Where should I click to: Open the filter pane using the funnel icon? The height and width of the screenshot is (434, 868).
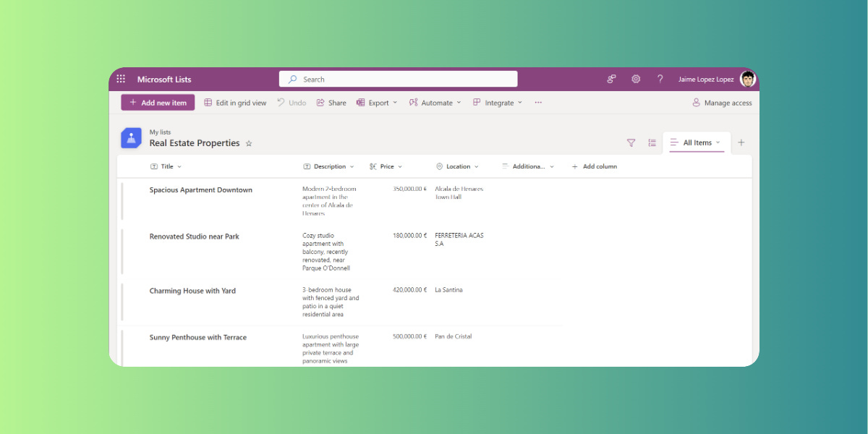[631, 142]
